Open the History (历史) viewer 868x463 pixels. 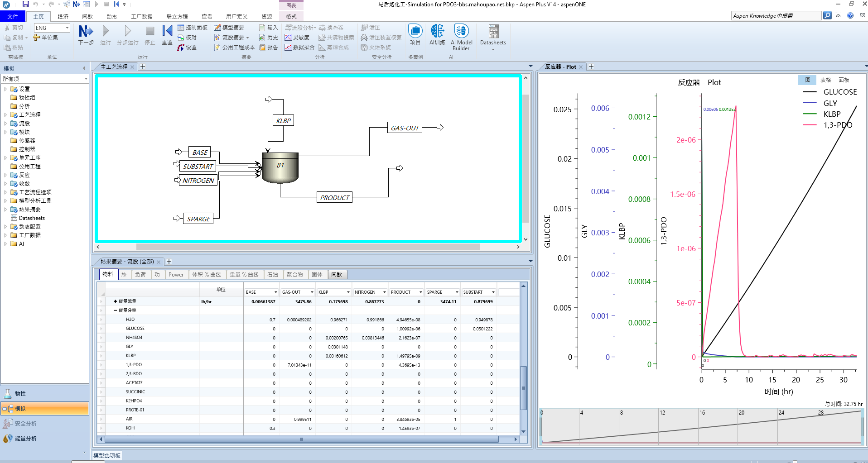click(268, 38)
